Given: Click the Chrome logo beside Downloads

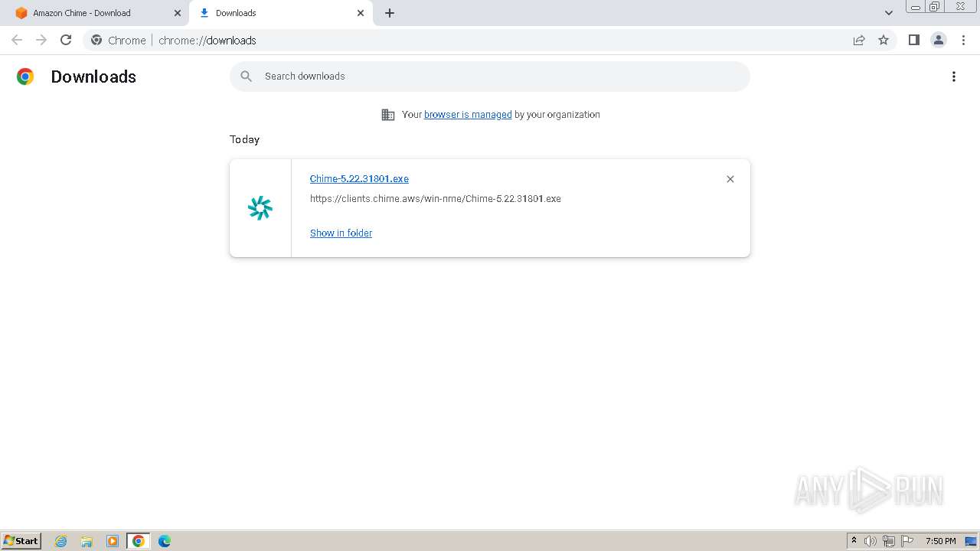Looking at the screenshot, I should [x=25, y=77].
